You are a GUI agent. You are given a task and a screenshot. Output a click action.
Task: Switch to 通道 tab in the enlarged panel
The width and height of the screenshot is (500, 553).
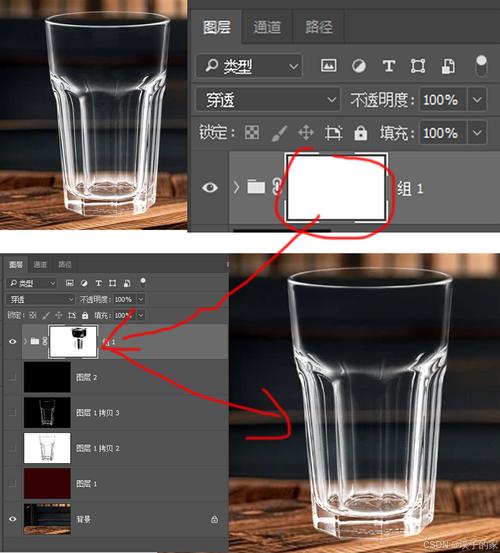coord(267,27)
